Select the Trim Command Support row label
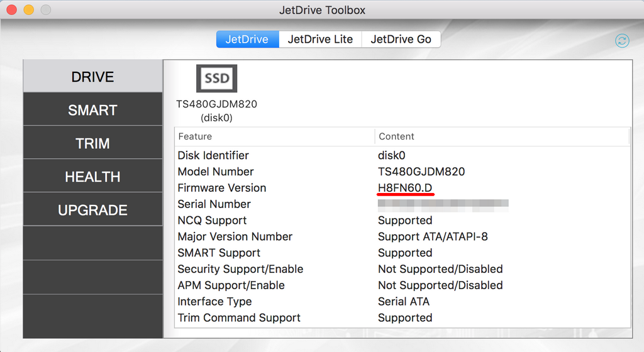644x352 pixels. [239, 318]
